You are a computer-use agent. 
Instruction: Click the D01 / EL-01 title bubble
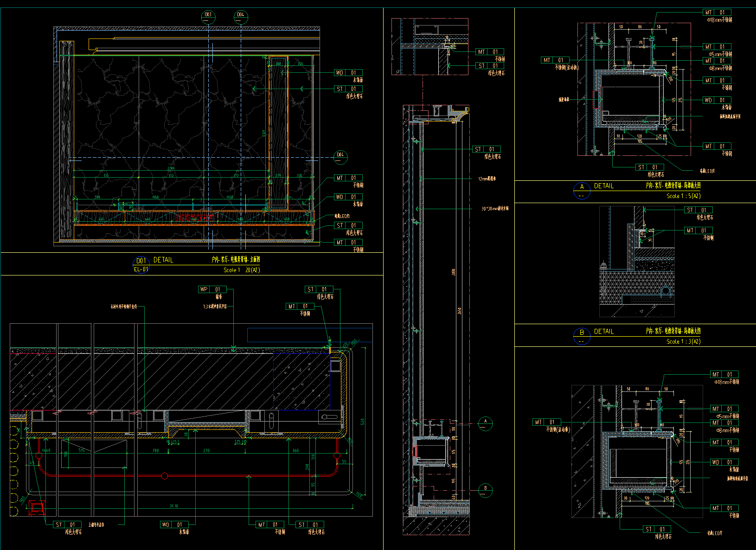[x=141, y=265]
